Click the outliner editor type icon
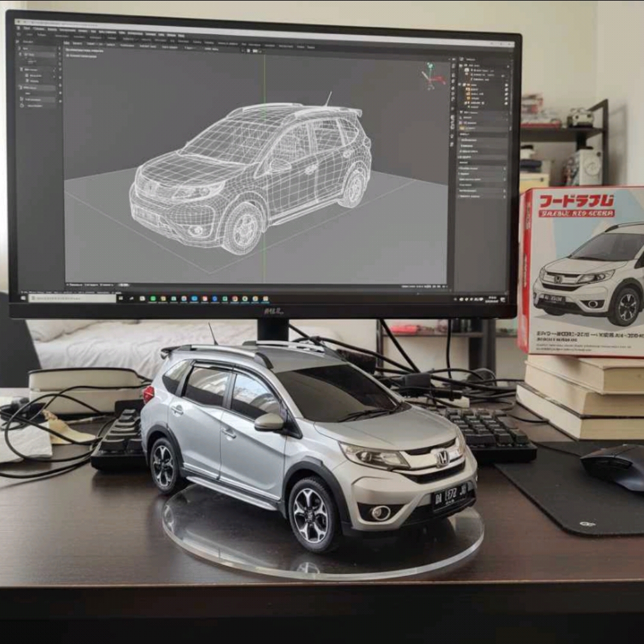 click(x=462, y=59)
